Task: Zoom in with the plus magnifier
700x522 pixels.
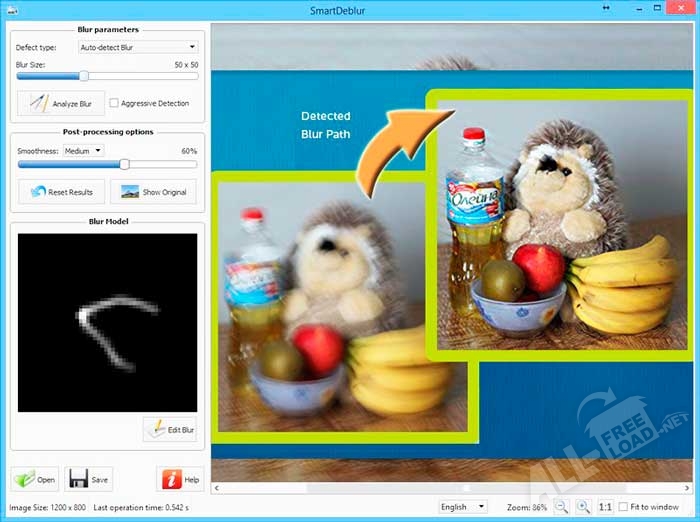Action: pos(583,507)
